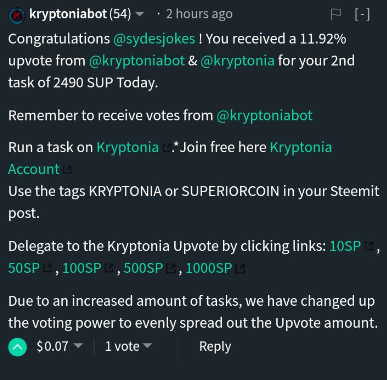Click the external link icon after 1000SP
Screen dimensions: 387x380
[x=240, y=268]
